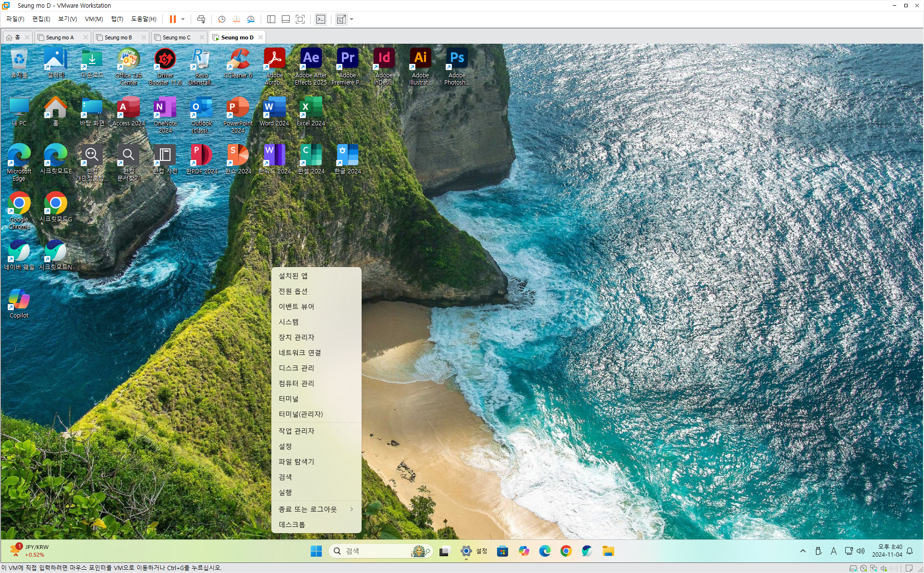The width and height of the screenshot is (924, 573).
Task: Take a snapshot of this VM
Action: point(221,19)
